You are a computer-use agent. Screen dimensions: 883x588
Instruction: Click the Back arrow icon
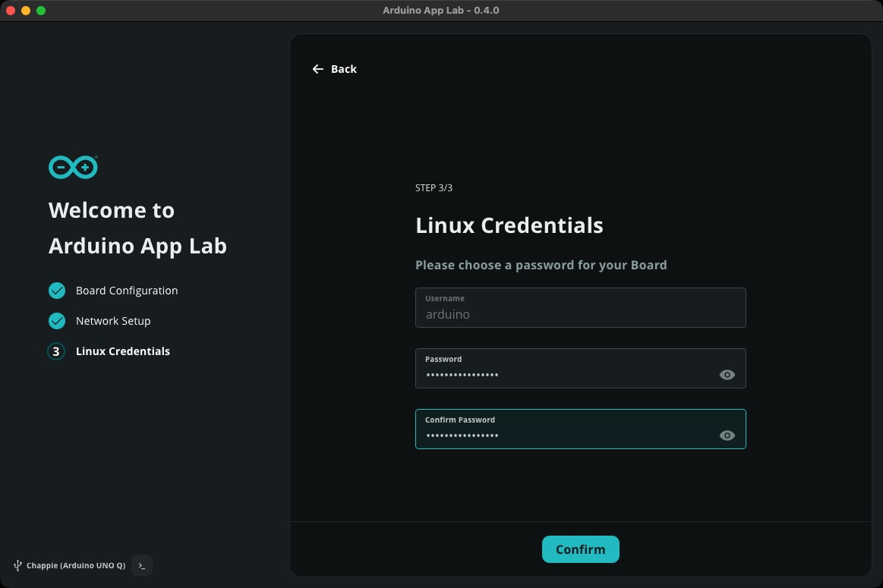coord(317,69)
